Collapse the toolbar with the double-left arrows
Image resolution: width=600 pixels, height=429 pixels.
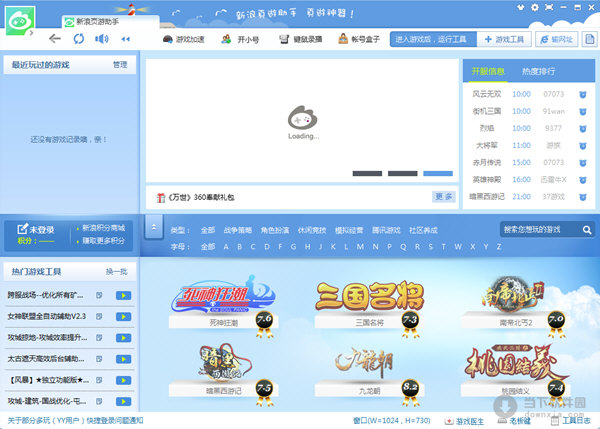click(126, 39)
